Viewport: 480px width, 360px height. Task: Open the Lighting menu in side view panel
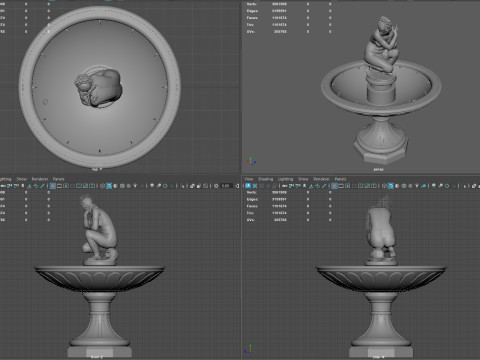click(x=285, y=179)
